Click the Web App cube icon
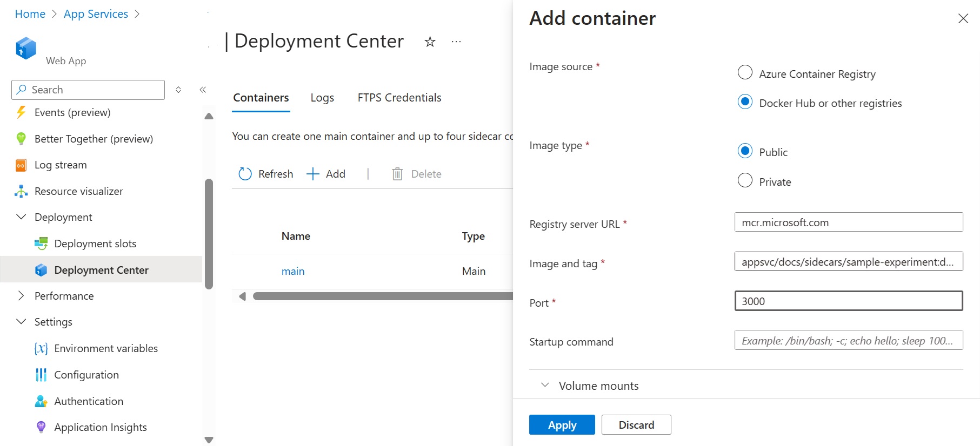 click(26, 48)
